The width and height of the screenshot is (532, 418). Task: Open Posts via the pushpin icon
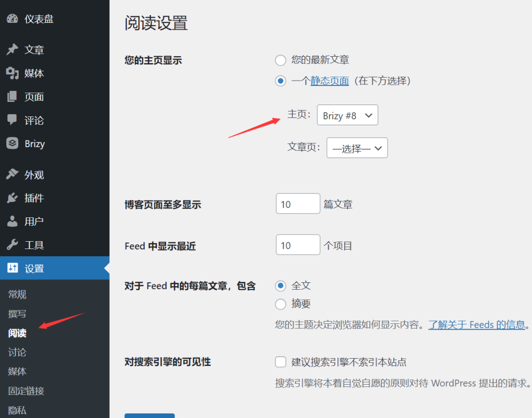[12, 50]
